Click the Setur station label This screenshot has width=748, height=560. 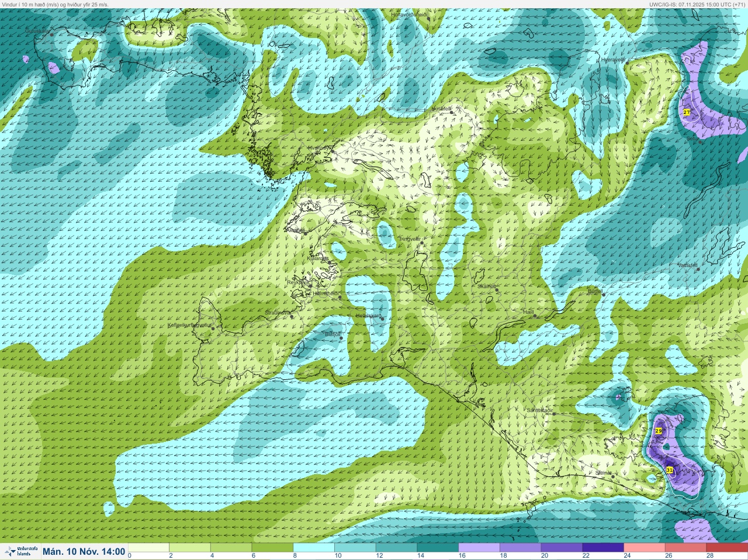[692, 138]
